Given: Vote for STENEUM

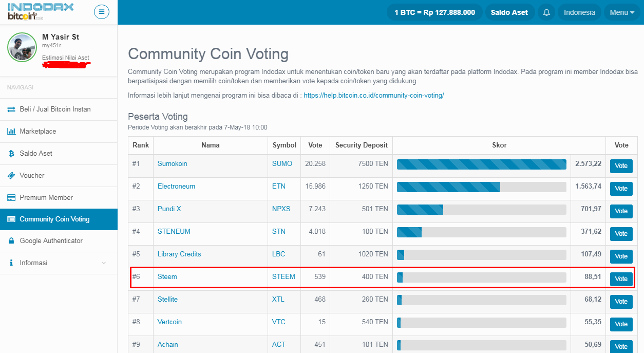Looking at the screenshot, I should pos(621,234).
